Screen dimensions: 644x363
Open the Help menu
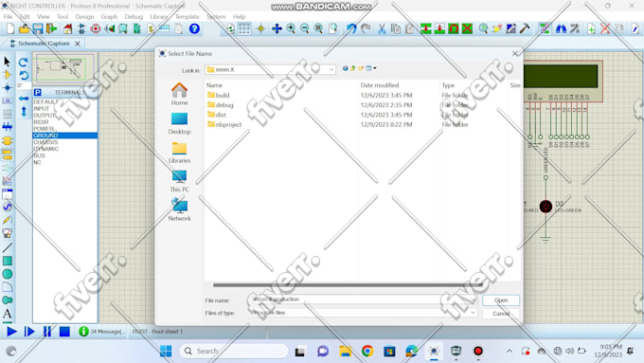[x=239, y=17]
